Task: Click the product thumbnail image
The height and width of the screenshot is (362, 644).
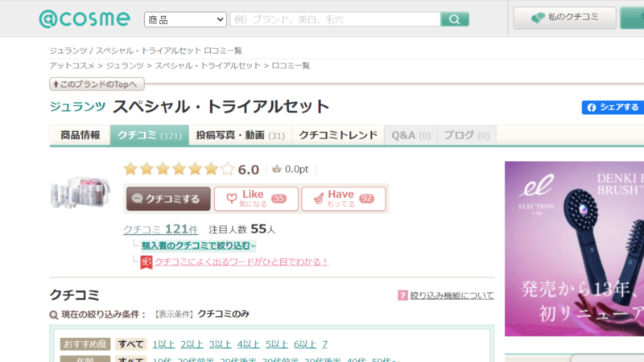Action: click(80, 192)
